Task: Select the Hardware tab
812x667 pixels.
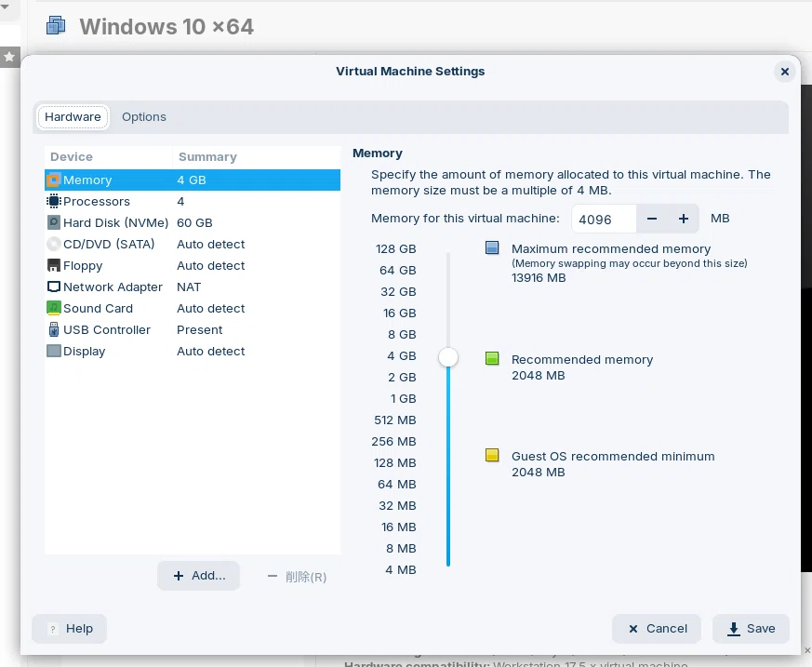Action: pyautogui.click(x=73, y=117)
